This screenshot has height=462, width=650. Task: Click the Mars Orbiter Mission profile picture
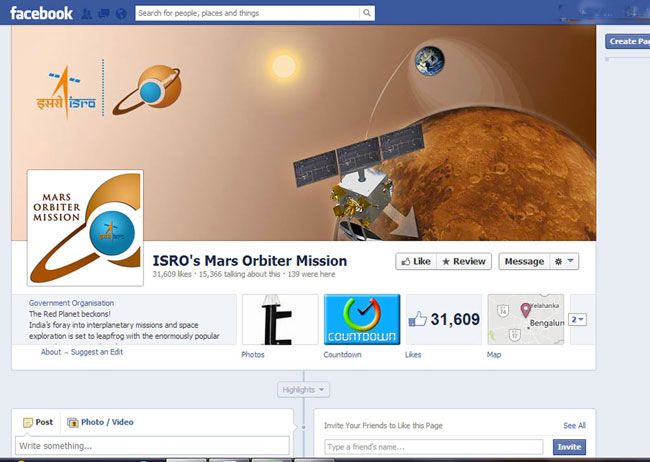pyautogui.click(x=85, y=228)
